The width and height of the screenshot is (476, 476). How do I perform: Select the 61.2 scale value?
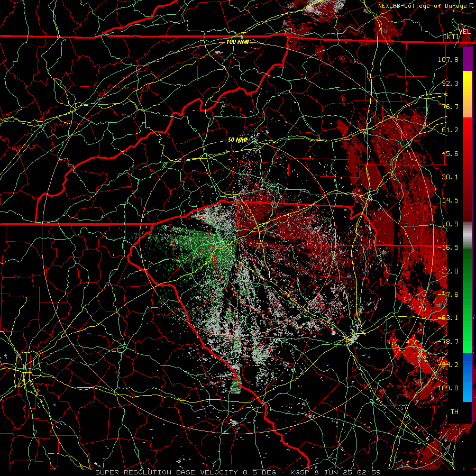[450, 130]
